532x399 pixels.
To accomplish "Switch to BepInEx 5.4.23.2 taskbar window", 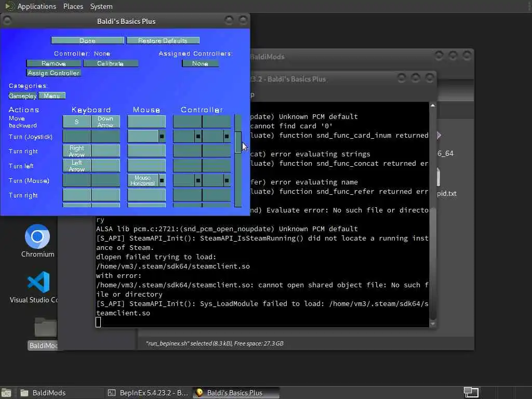I will click(148, 393).
